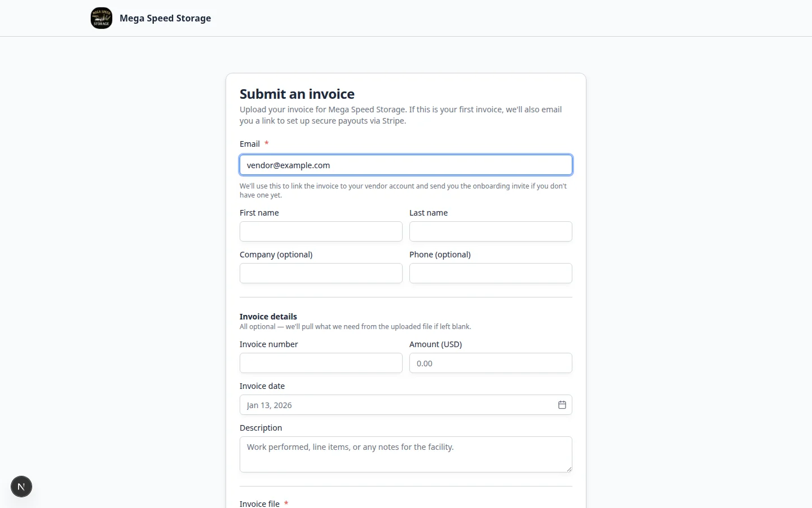
Task: Focus the Invoice number input
Action: [321, 363]
